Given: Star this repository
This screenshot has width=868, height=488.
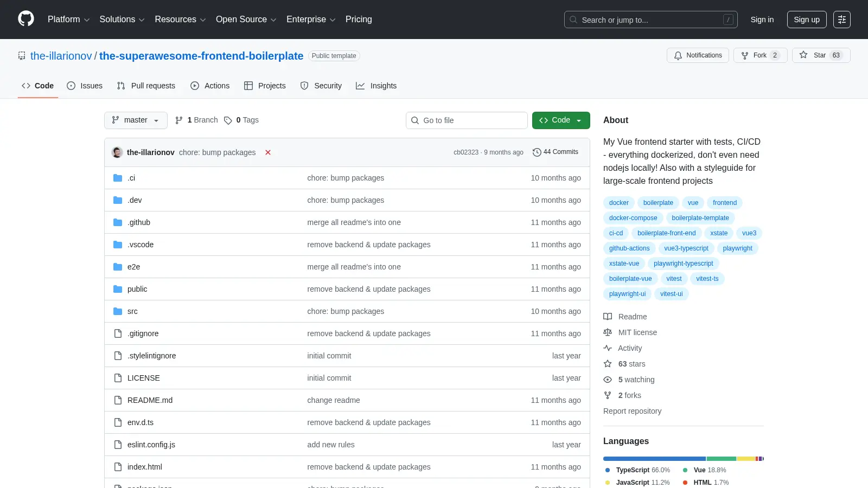Looking at the screenshot, I should coord(821,55).
